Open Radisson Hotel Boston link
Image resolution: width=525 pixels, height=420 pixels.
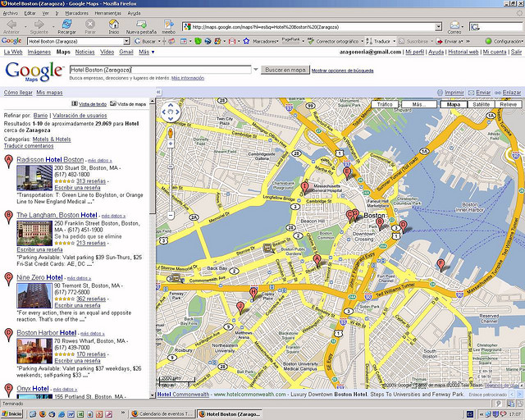tap(50, 159)
